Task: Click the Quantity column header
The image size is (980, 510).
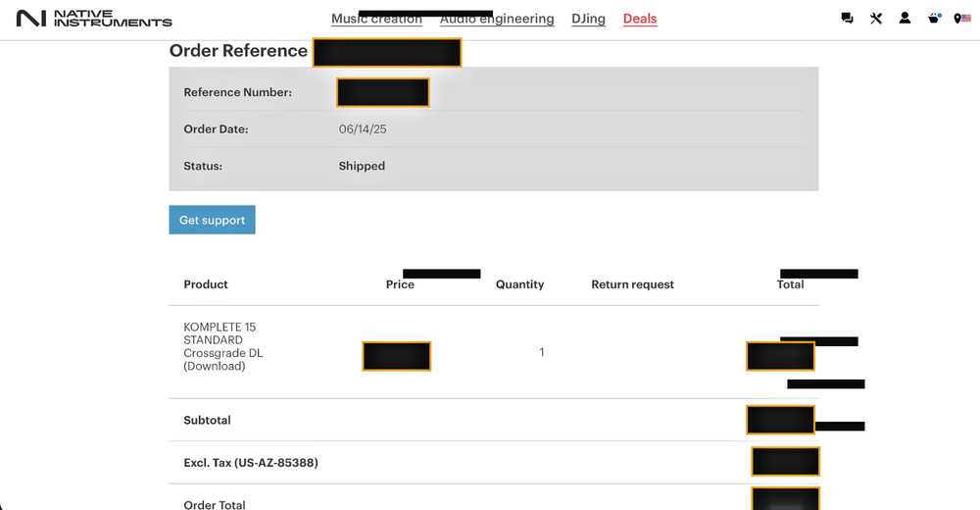Action: tap(519, 284)
